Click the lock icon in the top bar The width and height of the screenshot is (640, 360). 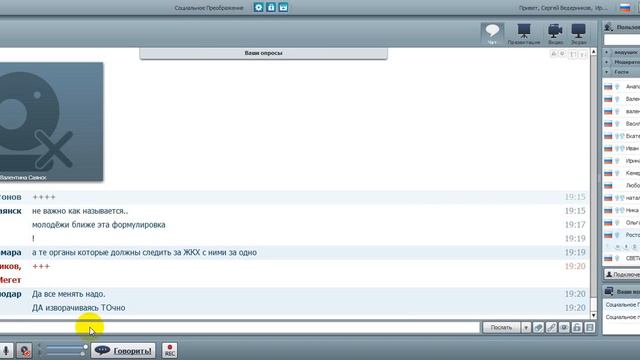pyautogui.click(x=271, y=7)
